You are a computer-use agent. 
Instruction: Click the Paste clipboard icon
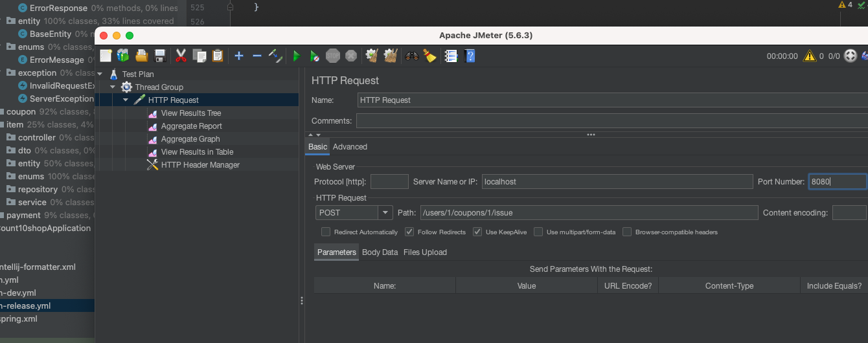(x=218, y=56)
